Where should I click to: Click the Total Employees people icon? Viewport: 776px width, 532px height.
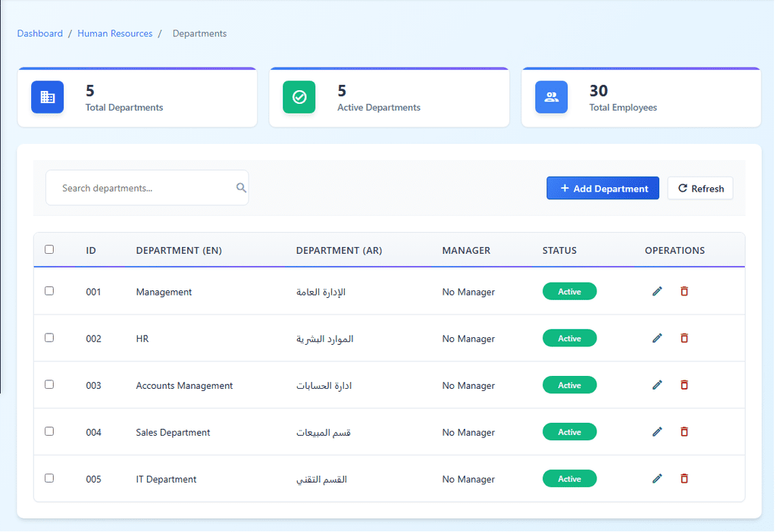[551, 97]
